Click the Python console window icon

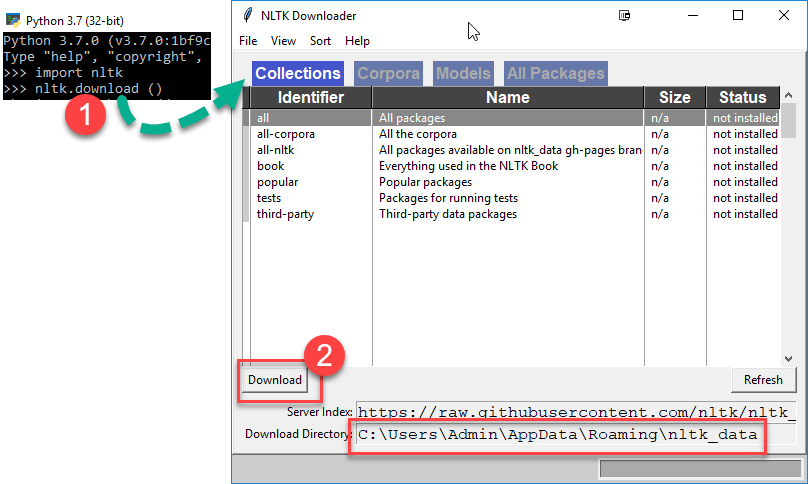pyautogui.click(x=13, y=20)
